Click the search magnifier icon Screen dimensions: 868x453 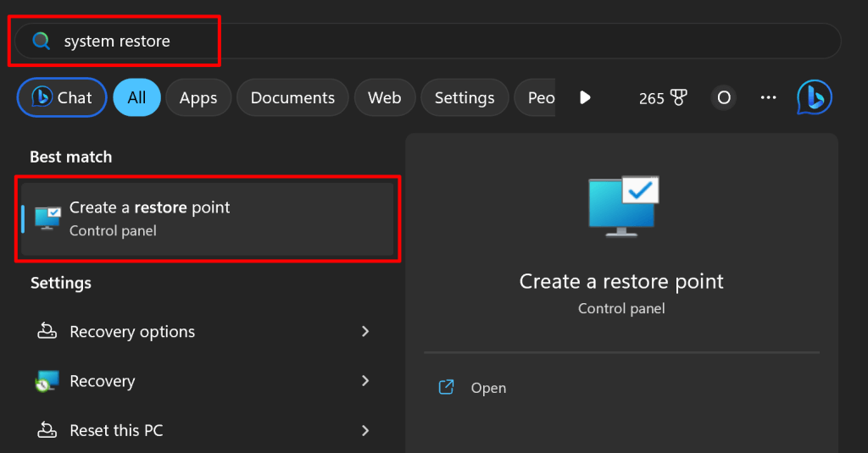coord(41,41)
